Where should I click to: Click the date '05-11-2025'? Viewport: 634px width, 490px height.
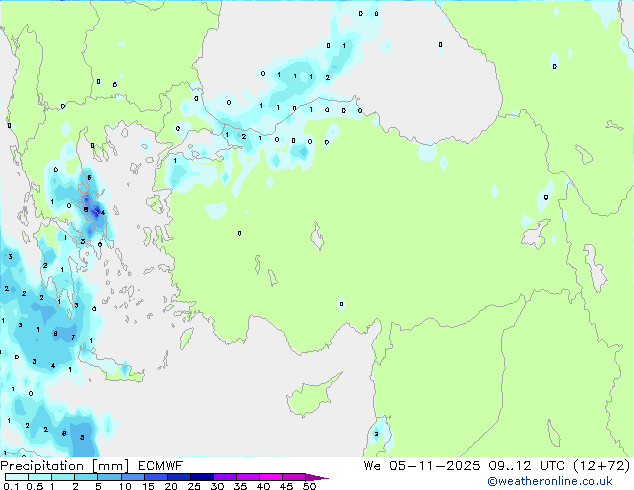point(435,466)
